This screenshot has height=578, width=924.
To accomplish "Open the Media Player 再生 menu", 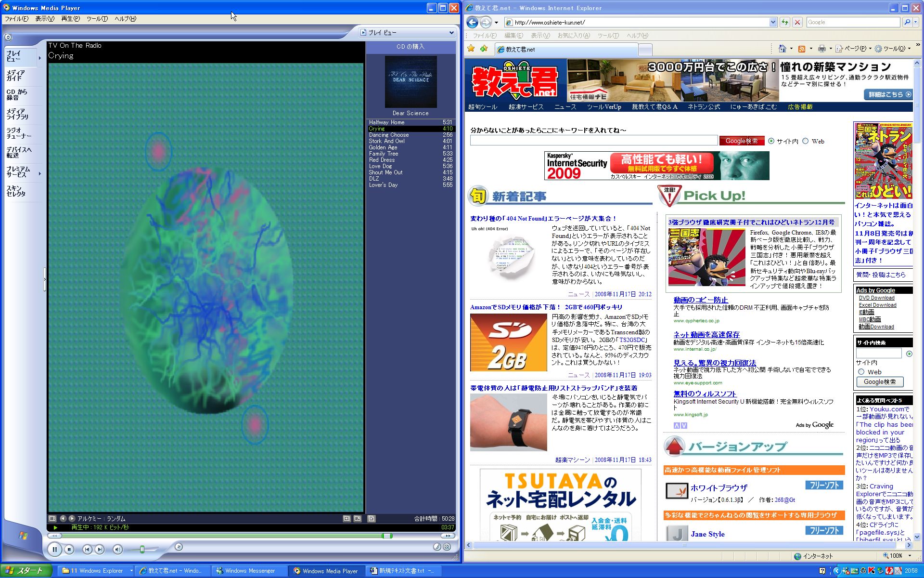I will tap(70, 19).
